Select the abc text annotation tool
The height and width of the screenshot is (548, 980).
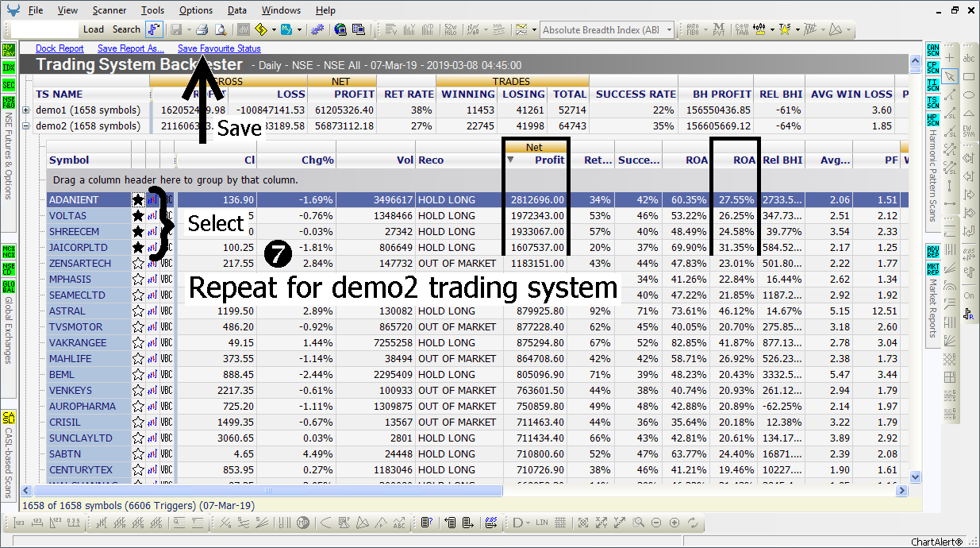(969, 58)
